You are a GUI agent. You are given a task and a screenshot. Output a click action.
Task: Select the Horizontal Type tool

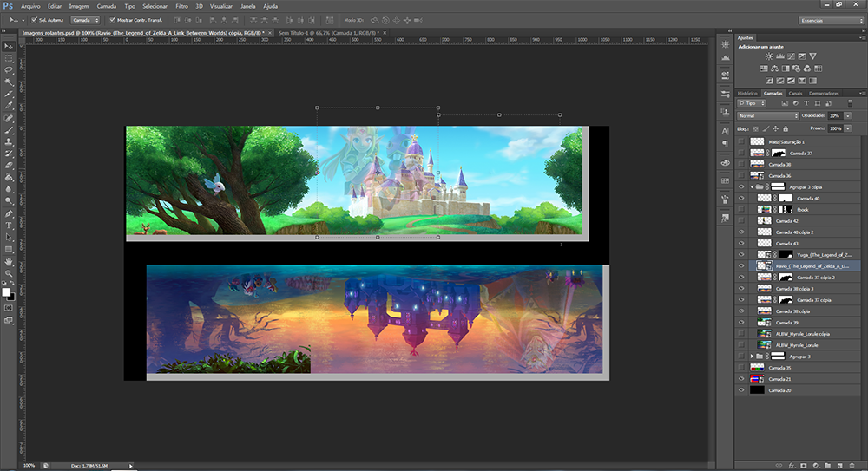point(9,226)
